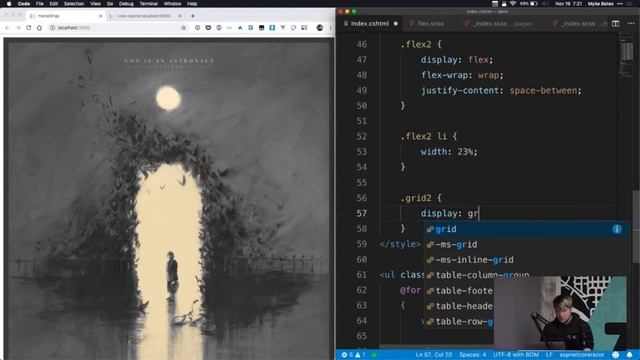Open the Apple menu
Viewport: 640px width, 360px height.
pyautogui.click(x=9, y=4)
